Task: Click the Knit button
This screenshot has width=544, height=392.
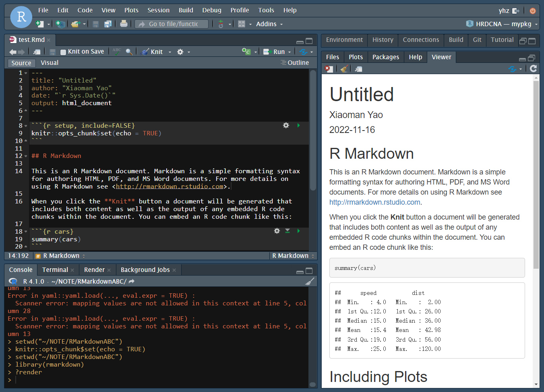Action: [x=152, y=52]
